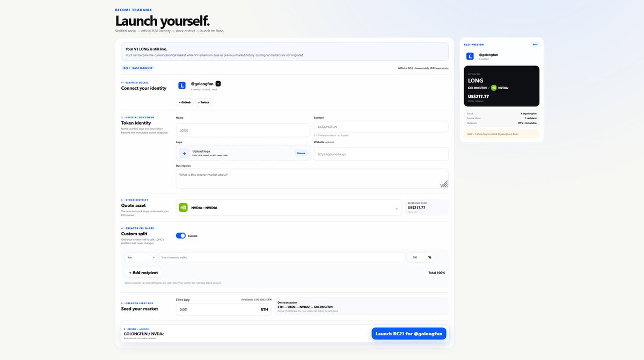Click the 'Launch yourself.' heading
The height and width of the screenshot is (360, 644).
pyautogui.click(x=162, y=21)
